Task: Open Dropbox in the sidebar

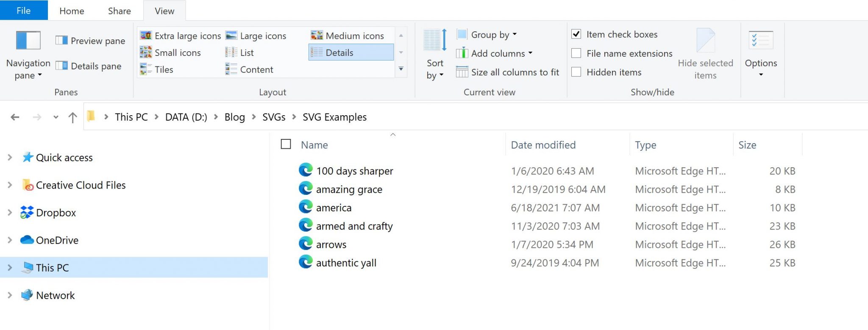Action: tap(48, 213)
